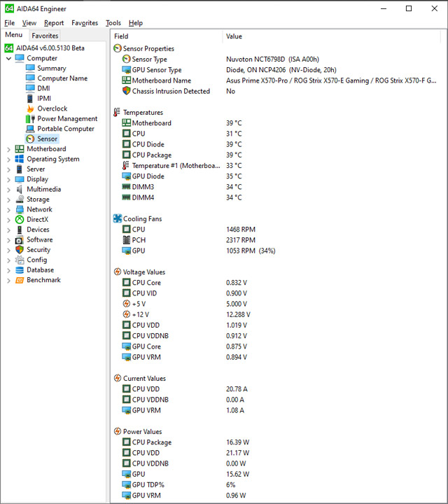Click the Config gear icon
The height and width of the screenshot is (504, 448).
(20, 260)
